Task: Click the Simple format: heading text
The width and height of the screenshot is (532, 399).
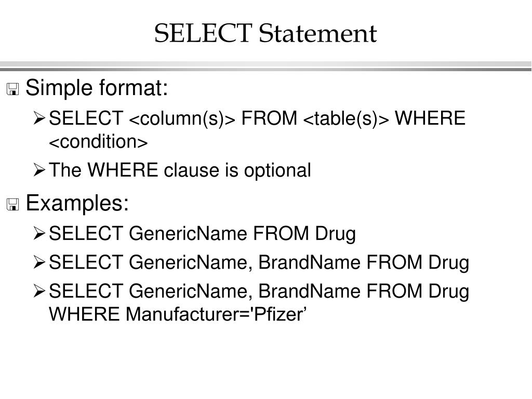Action: point(97,88)
